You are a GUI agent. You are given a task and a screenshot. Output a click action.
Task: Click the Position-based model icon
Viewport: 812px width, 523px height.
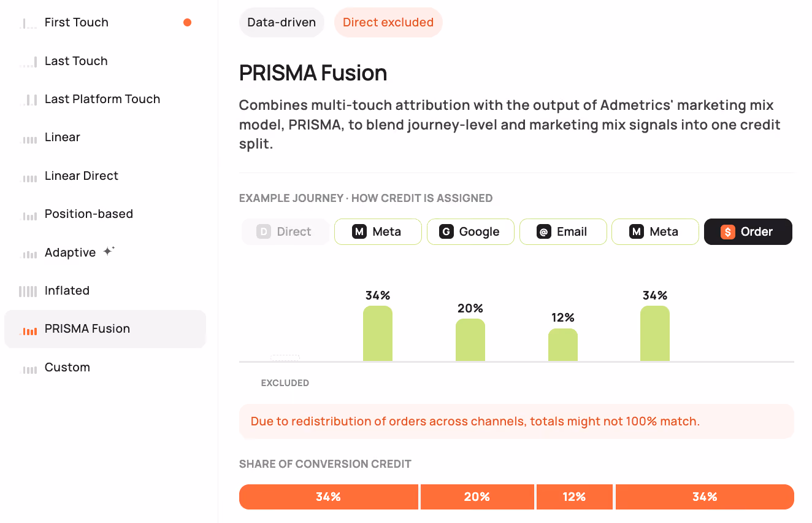pos(29,215)
